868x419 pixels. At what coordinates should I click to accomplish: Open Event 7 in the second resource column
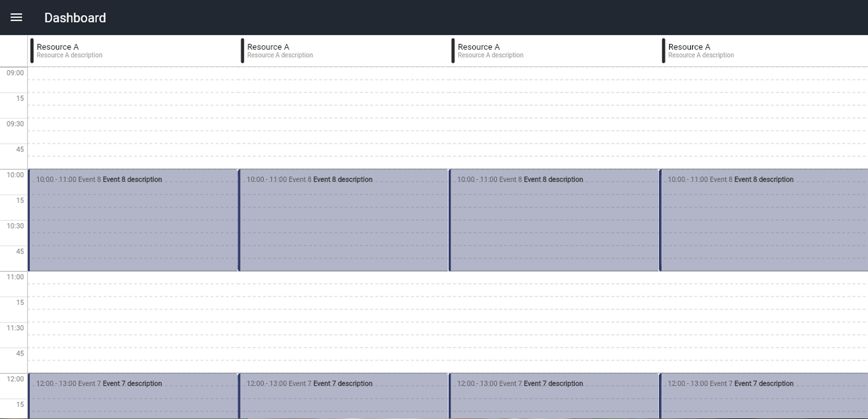click(344, 396)
